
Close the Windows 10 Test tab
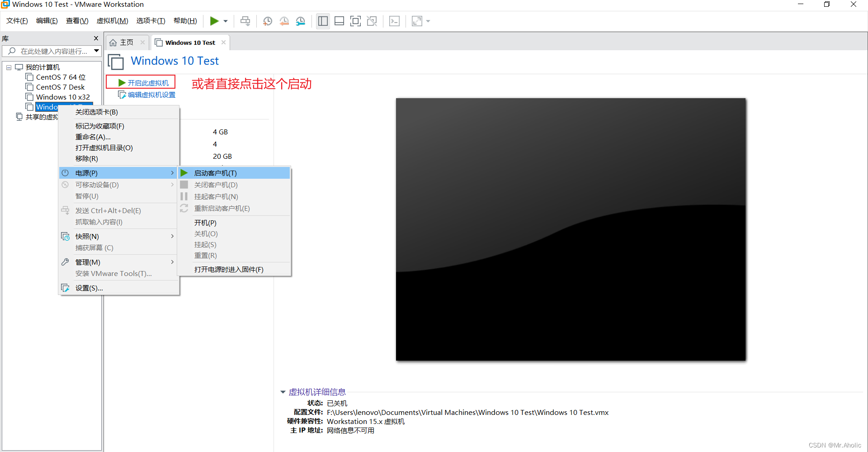(223, 43)
